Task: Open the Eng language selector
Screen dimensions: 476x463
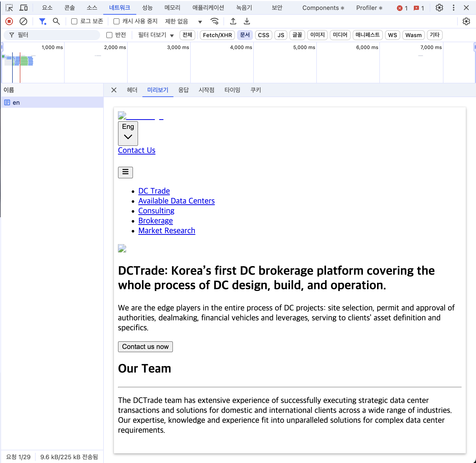Action: point(128,133)
